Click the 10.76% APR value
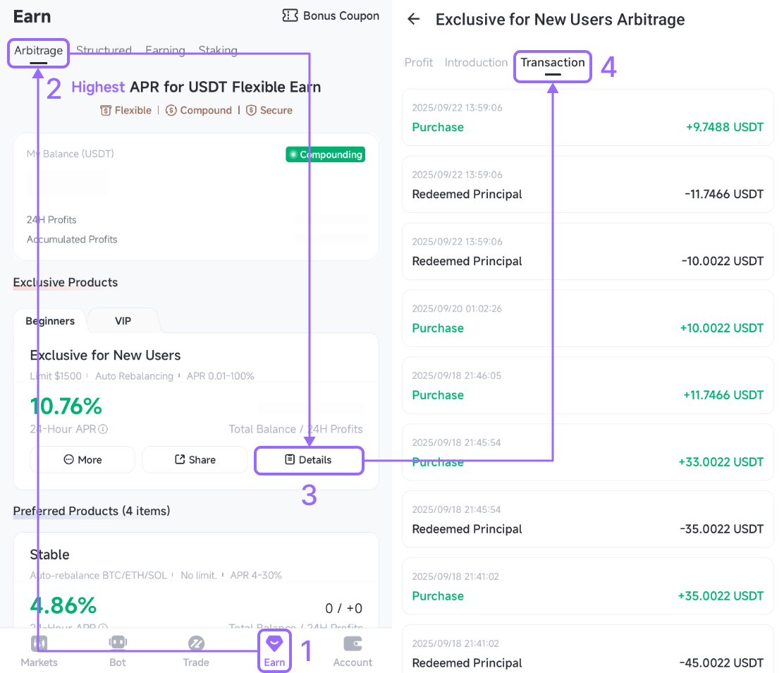 pos(66,406)
